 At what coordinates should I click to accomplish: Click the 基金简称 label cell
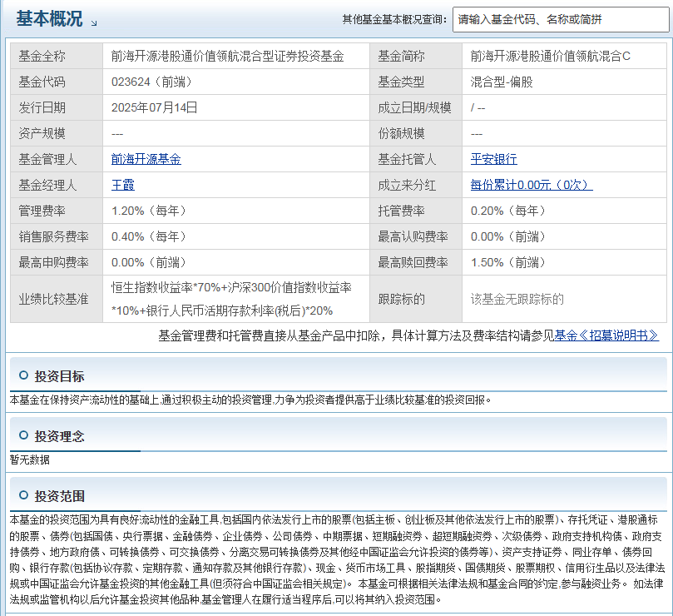coord(416,56)
